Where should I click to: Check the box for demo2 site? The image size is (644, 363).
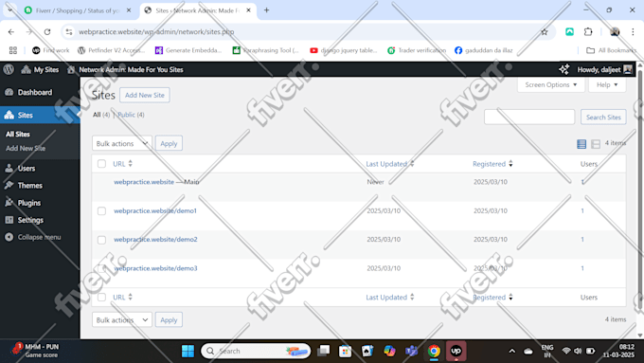tap(101, 240)
